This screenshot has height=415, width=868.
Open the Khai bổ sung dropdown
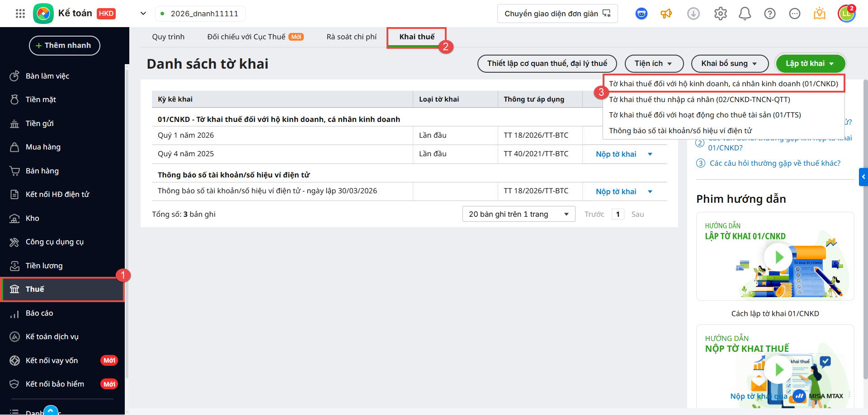pyautogui.click(x=729, y=64)
